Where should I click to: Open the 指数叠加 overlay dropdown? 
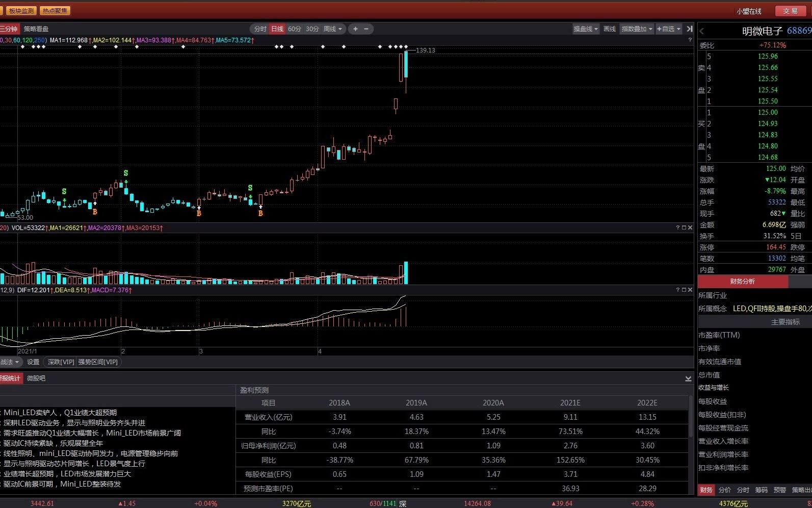[x=637, y=29]
